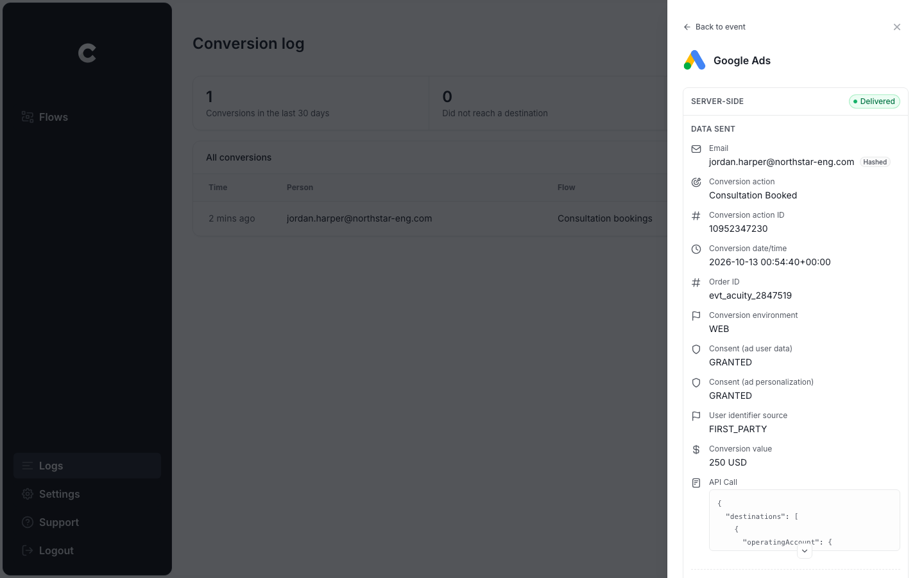Click the envelope icon beside Email
Screen dimensions: 924x578
coord(696,149)
